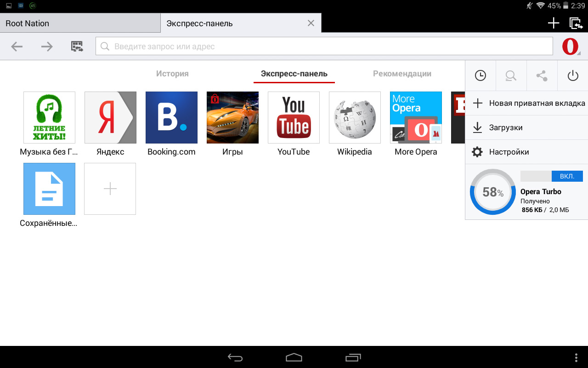Open the YouTube speed dial tile

coord(294,124)
